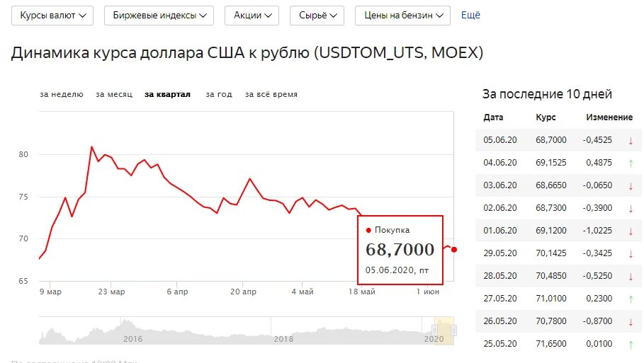The image size is (644, 363).
Task: Click the green up arrow for 27.05.20
Action: click(631, 299)
